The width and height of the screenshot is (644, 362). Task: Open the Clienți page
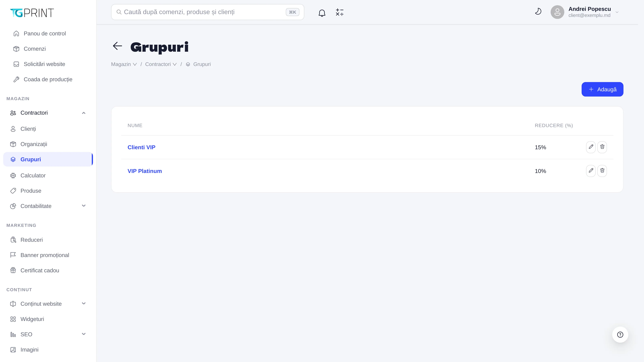coord(48,129)
